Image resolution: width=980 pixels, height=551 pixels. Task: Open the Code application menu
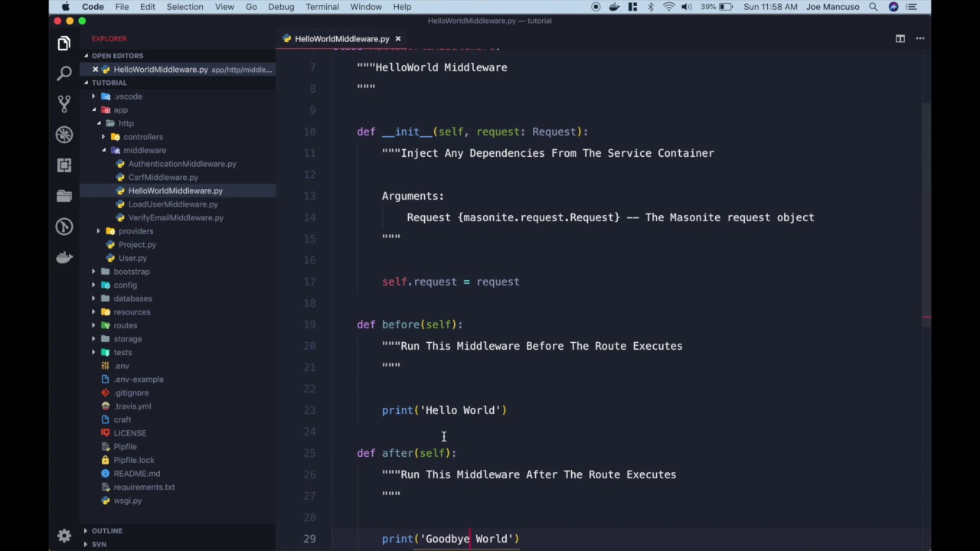[x=93, y=7]
